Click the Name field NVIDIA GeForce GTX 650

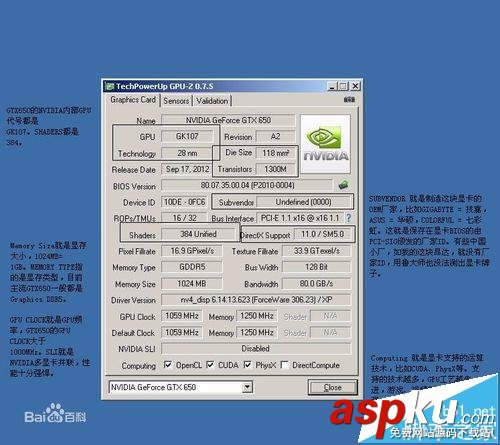click(x=228, y=120)
